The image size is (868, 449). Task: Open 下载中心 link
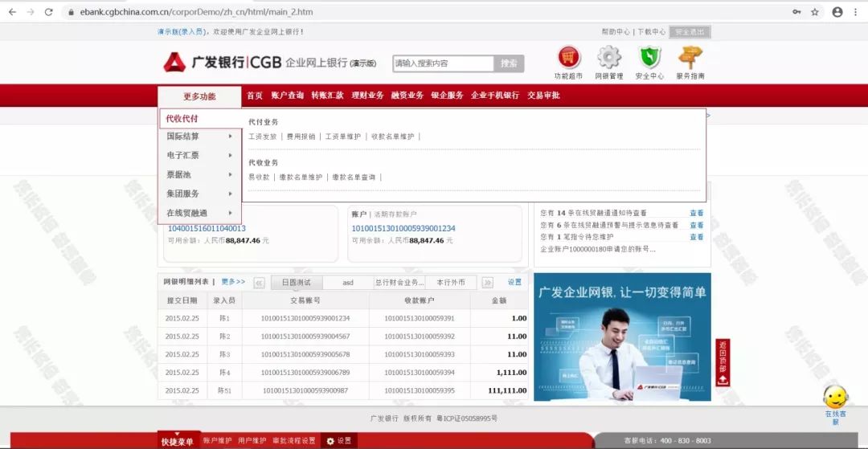tap(652, 32)
